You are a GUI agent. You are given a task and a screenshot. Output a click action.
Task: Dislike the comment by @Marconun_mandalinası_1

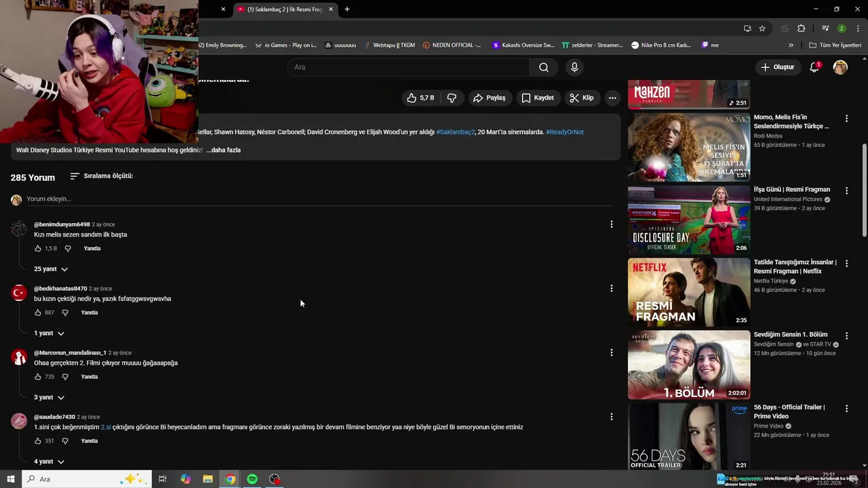65,377
